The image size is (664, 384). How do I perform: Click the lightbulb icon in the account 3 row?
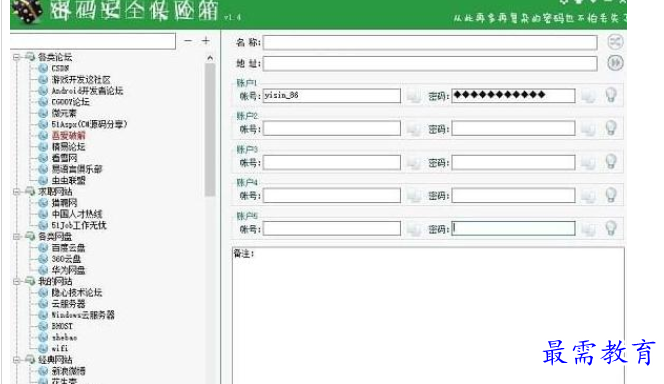click(611, 161)
